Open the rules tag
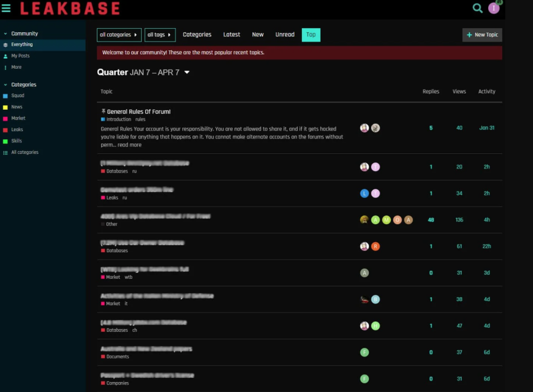The image size is (533, 392). pyautogui.click(x=140, y=120)
